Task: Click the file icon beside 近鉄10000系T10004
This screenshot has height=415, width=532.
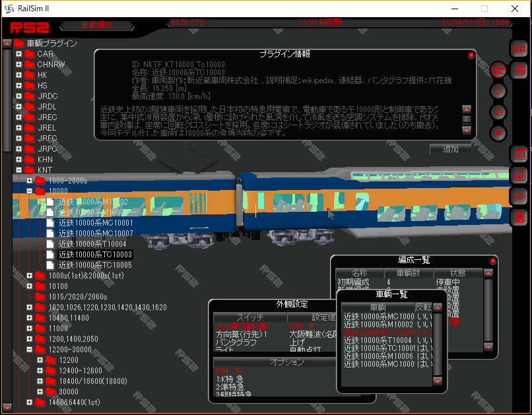Action: point(50,243)
